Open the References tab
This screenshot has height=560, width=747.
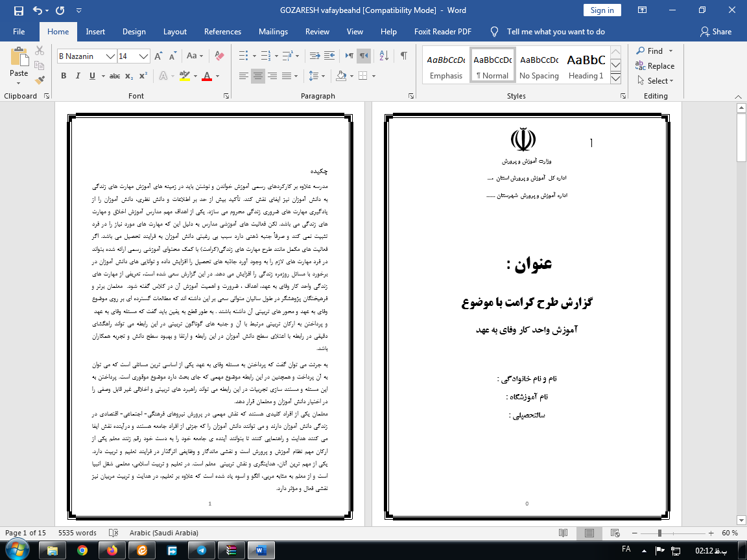[x=222, y=32]
